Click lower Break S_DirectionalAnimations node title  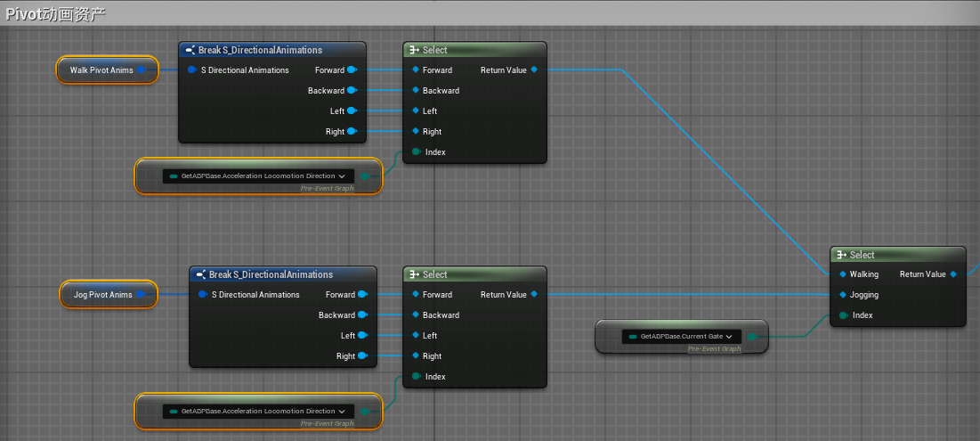point(271,274)
